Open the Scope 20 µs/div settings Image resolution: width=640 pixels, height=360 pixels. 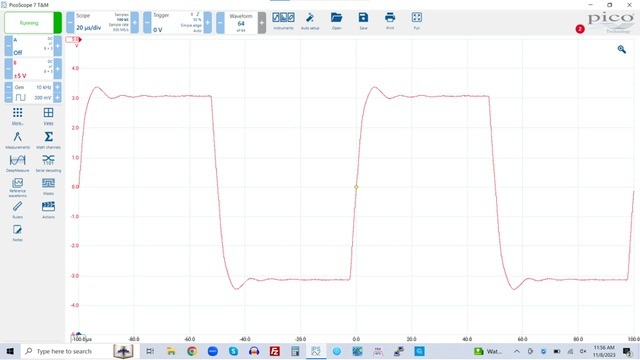pos(102,22)
